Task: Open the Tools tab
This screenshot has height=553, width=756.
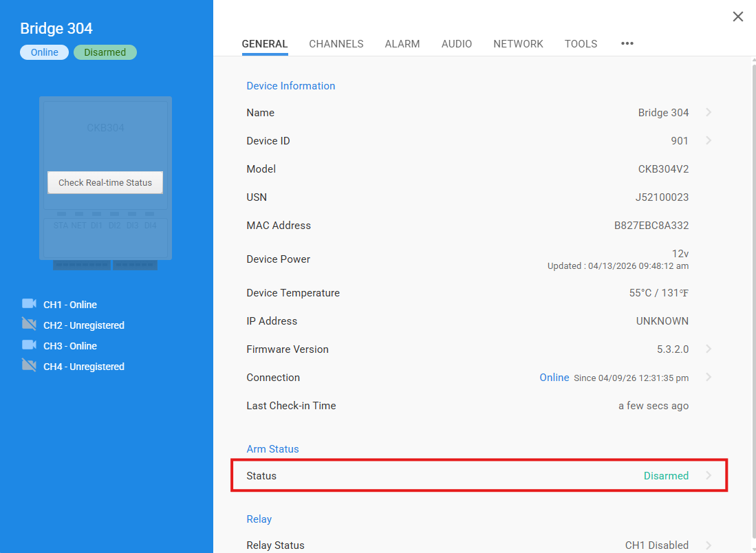Action: [x=581, y=43]
